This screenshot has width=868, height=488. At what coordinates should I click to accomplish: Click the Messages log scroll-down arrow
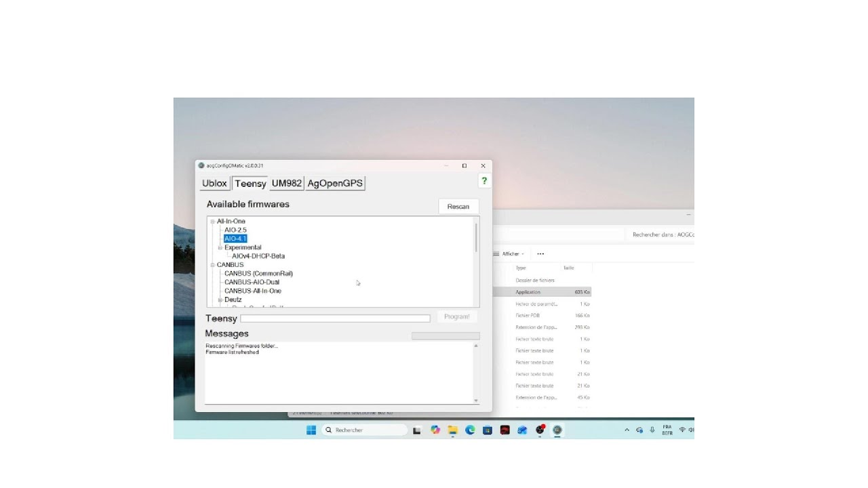coord(475,401)
